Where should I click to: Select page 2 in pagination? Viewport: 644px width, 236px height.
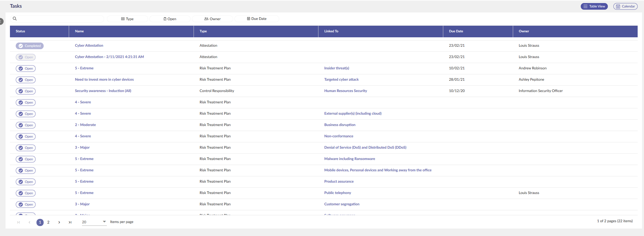click(x=48, y=222)
